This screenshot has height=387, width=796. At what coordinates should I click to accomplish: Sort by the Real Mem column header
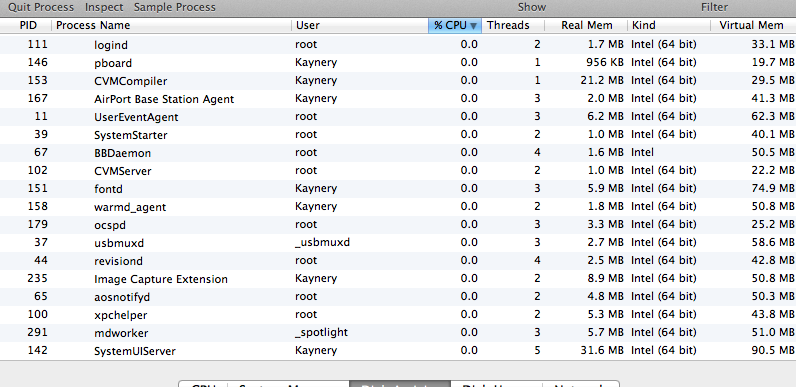(x=586, y=25)
